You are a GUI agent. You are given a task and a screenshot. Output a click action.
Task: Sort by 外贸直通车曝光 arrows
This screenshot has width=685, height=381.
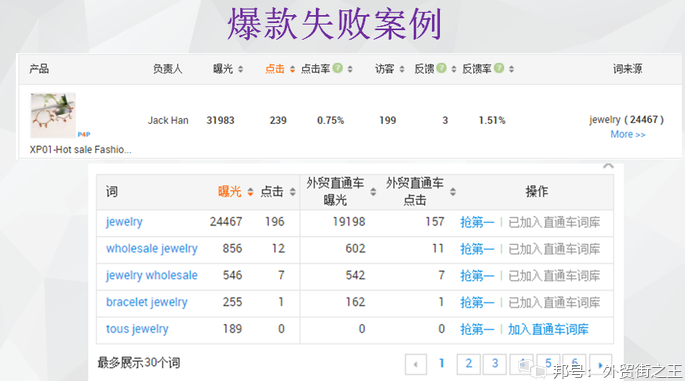click(x=373, y=192)
